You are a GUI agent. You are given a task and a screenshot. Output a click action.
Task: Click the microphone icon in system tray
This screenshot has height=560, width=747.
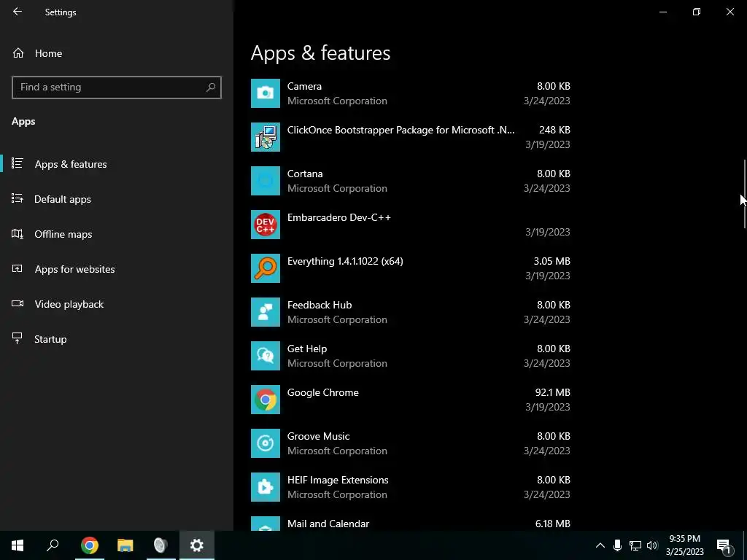coord(617,545)
